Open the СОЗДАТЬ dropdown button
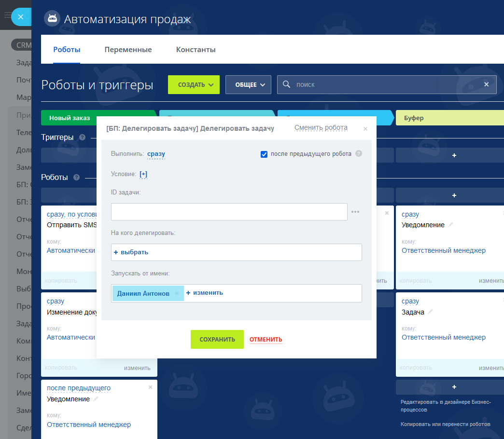The image size is (504, 439). click(194, 85)
